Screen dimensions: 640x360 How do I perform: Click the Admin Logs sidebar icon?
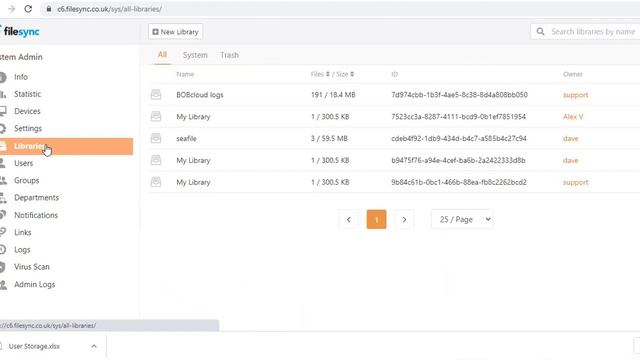(3, 284)
